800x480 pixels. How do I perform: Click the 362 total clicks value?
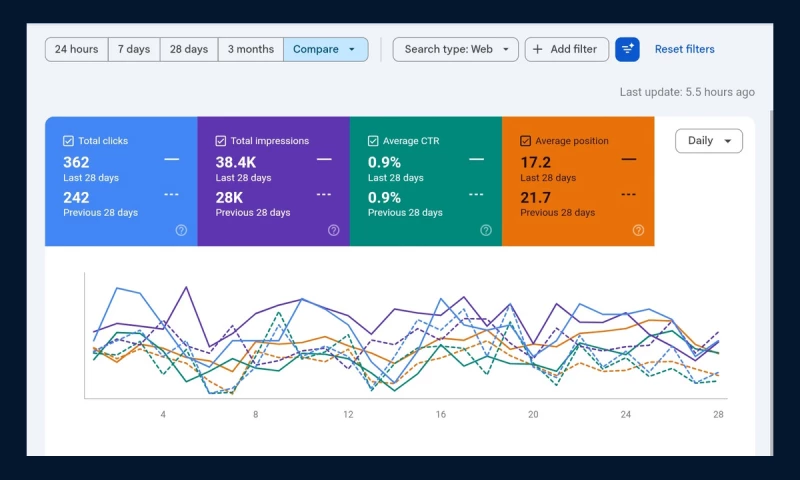[76, 162]
